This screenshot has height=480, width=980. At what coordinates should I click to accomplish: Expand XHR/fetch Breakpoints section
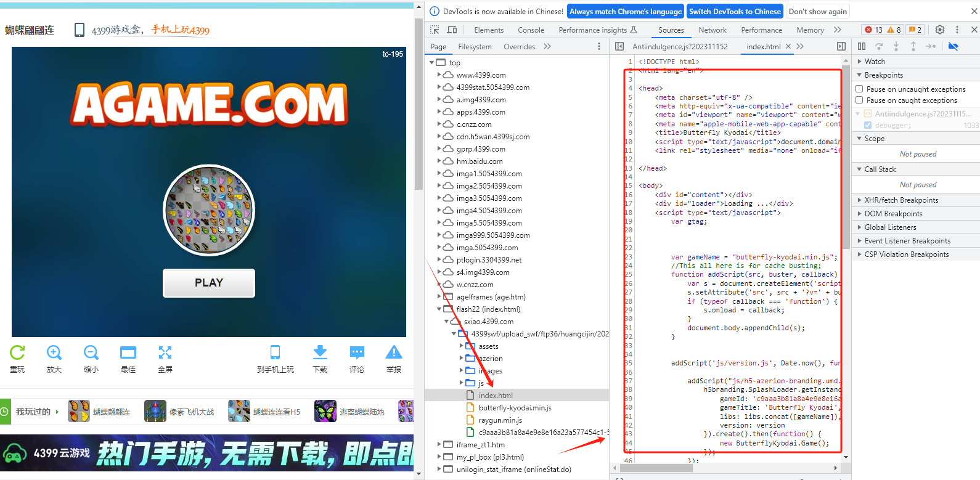point(916,200)
